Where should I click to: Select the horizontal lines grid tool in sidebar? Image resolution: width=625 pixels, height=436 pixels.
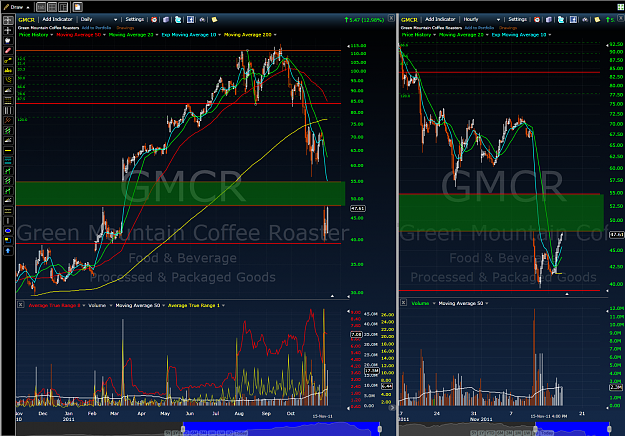point(8,100)
